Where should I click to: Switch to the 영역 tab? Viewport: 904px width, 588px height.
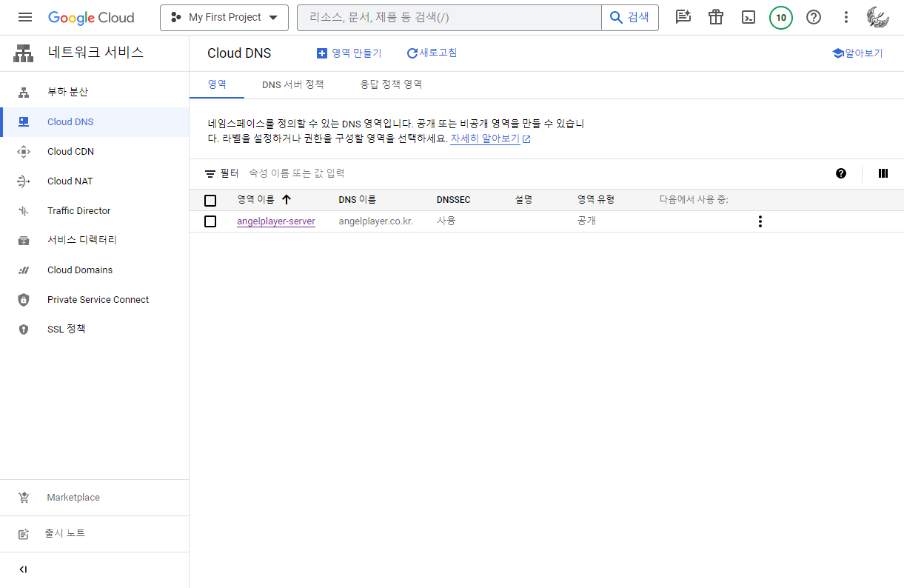pyautogui.click(x=217, y=84)
